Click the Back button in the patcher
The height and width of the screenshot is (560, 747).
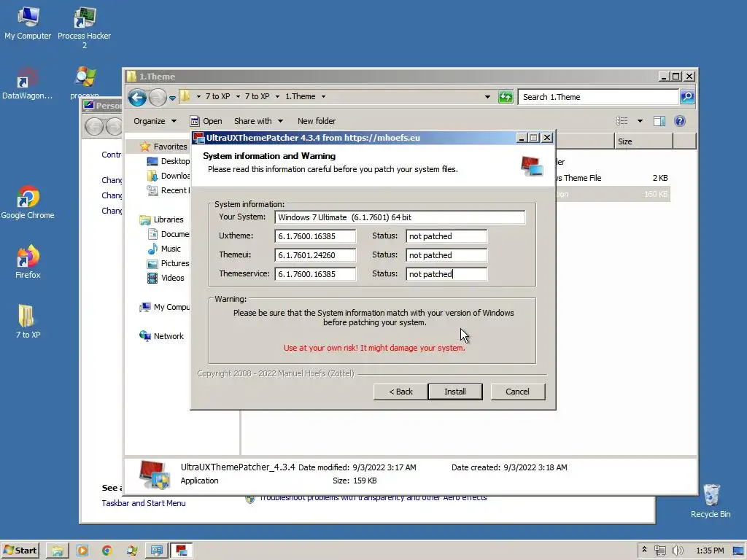click(x=400, y=392)
